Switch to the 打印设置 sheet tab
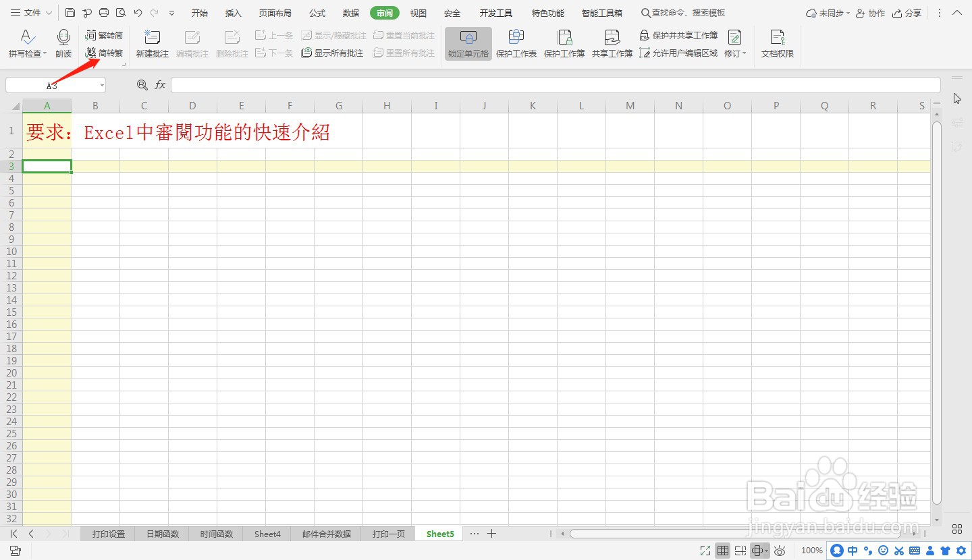The image size is (972, 560). 109,534
